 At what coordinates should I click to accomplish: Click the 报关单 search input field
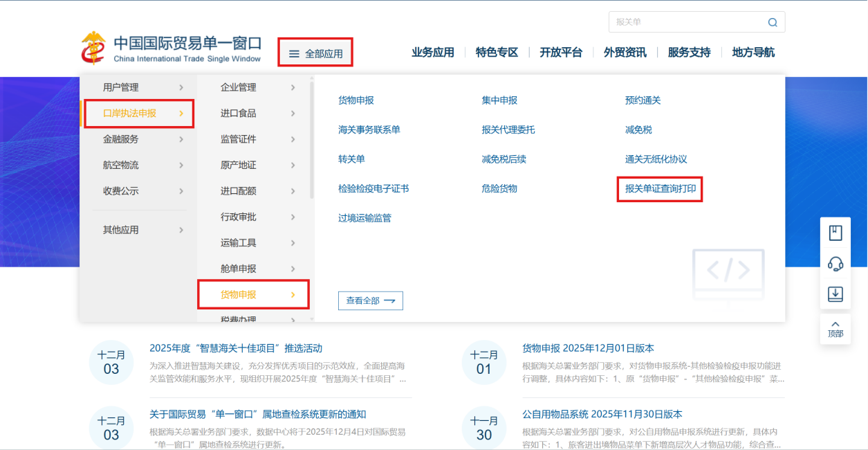pos(685,22)
